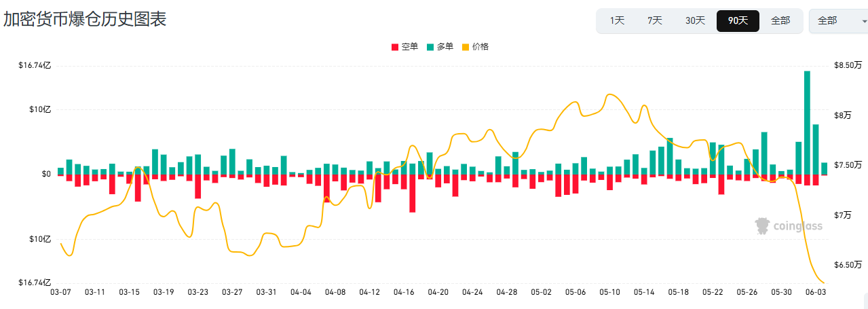Click the yellow 价格 legend swatch

click(x=466, y=47)
